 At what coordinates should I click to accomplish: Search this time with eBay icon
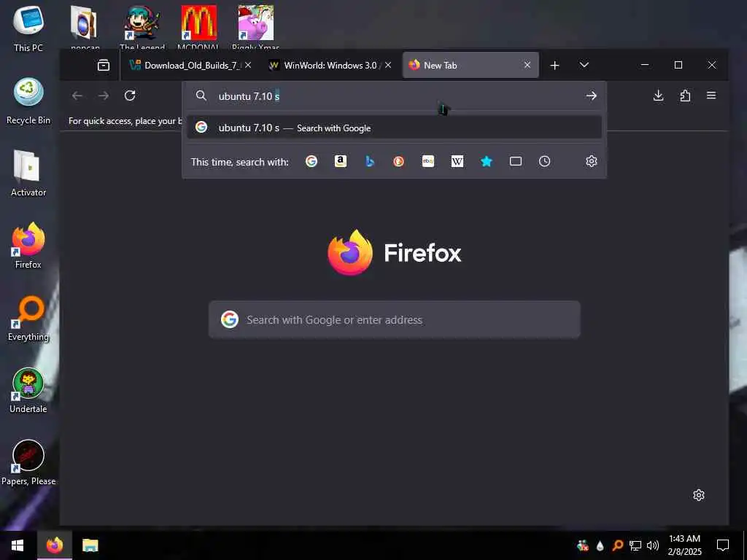click(427, 161)
